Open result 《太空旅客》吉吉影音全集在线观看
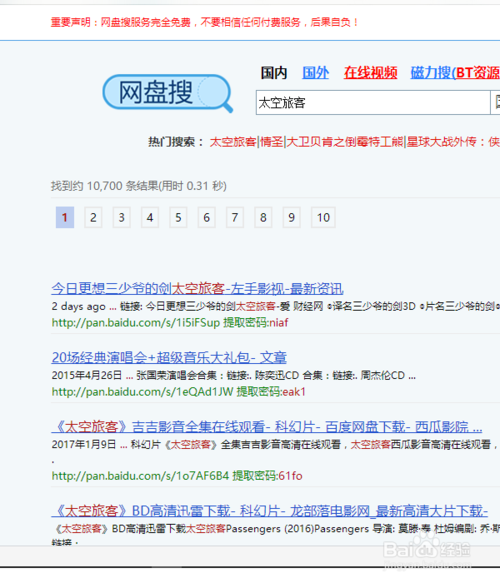The height and width of the screenshot is (583, 500). click(267, 426)
